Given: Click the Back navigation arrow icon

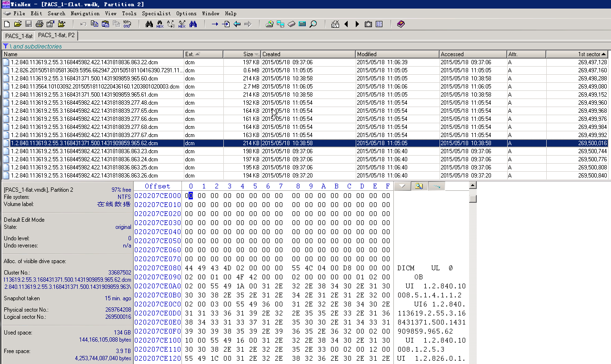Looking at the screenshot, I should (237, 24).
